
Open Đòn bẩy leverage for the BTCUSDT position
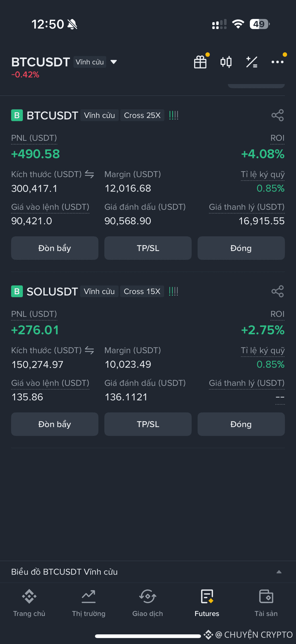[55, 248]
